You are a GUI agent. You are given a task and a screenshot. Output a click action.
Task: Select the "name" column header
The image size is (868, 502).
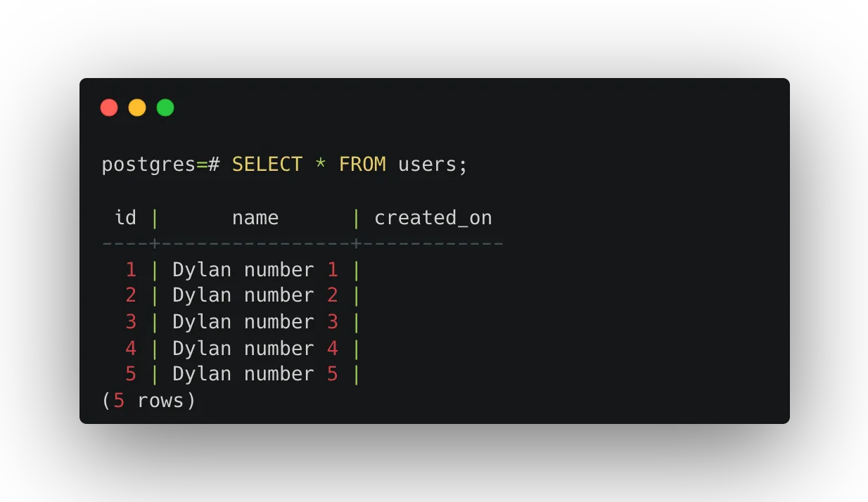pyautogui.click(x=255, y=218)
